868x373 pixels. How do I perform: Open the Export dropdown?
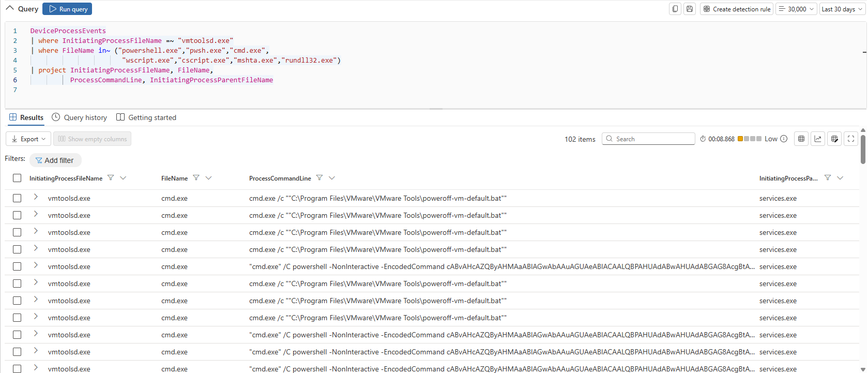[x=28, y=139]
